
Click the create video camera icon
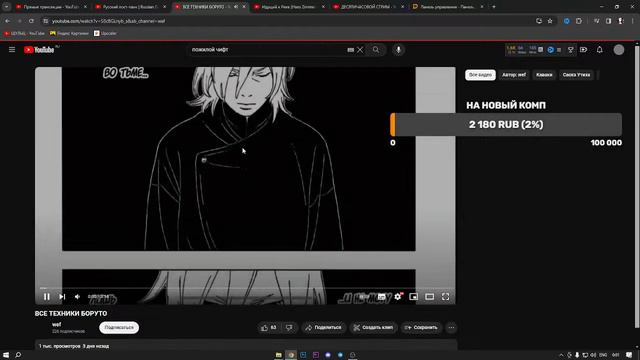coord(583,50)
